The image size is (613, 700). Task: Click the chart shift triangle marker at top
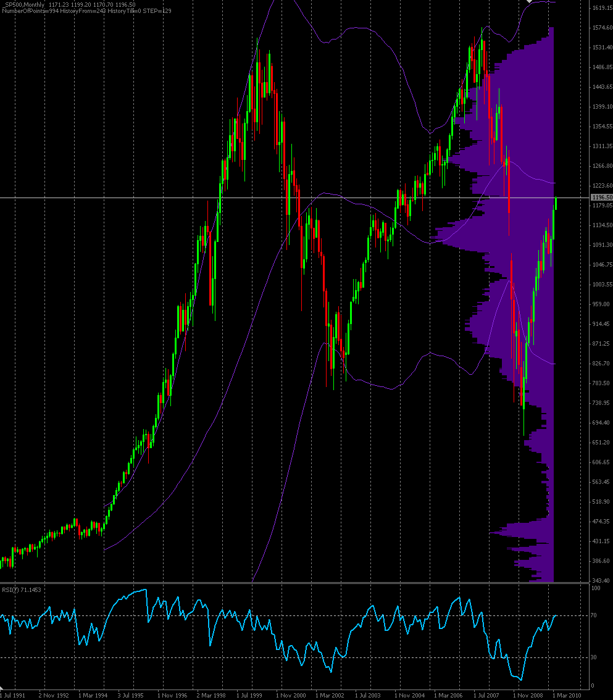pos(528,2)
